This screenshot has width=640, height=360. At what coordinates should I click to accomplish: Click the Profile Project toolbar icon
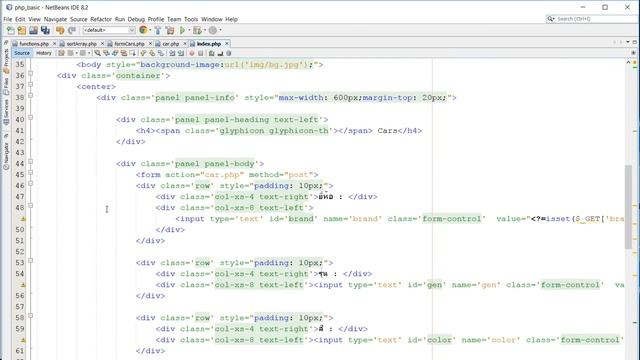coord(213,30)
